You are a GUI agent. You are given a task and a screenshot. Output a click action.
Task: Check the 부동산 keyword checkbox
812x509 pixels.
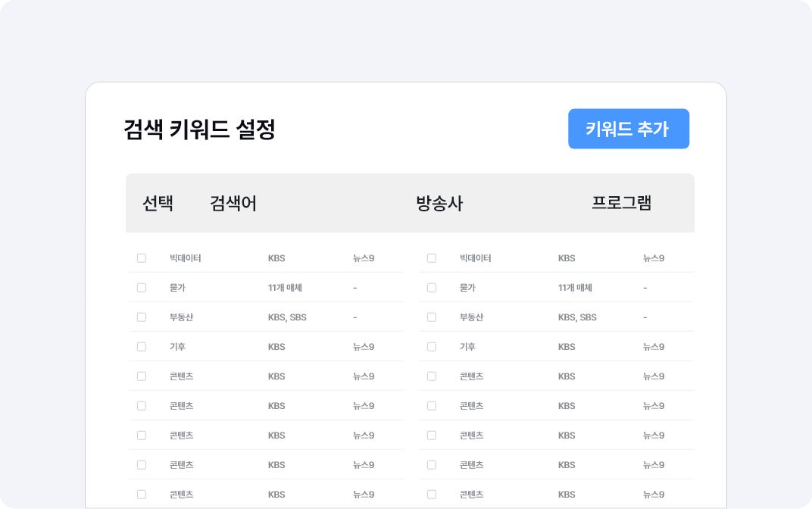pyautogui.click(x=142, y=317)
